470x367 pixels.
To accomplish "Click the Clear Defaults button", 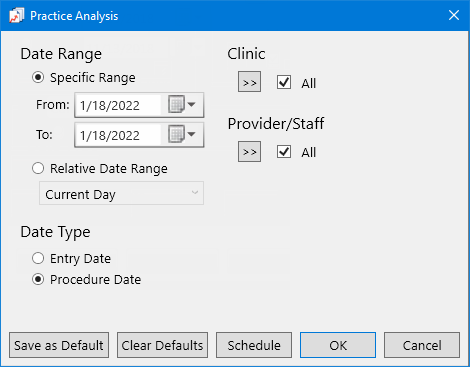I will pos(162,345).
